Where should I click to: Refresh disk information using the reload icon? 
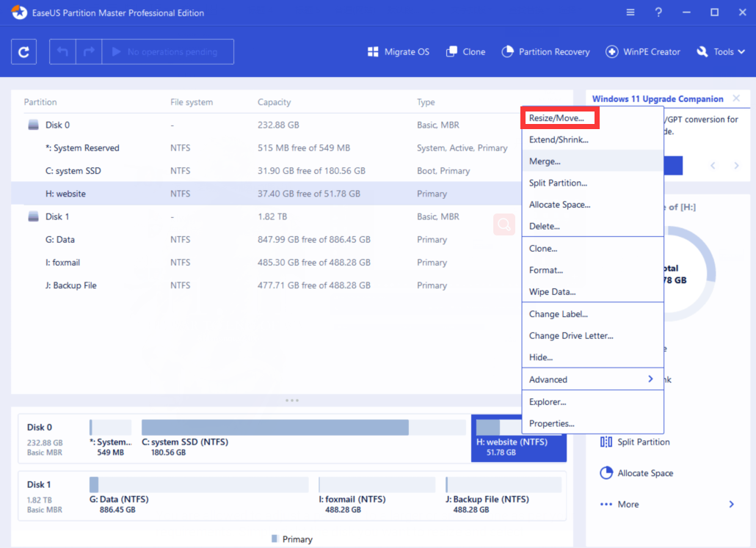(23, 51)
